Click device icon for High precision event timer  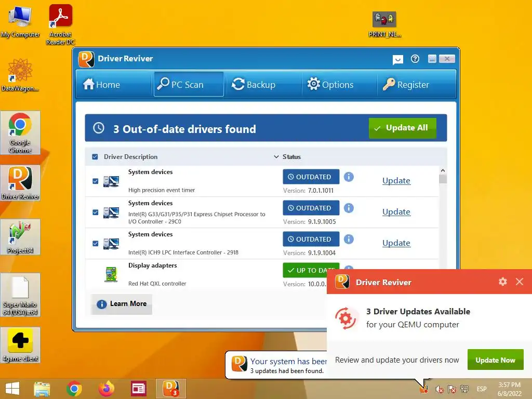click(111, 181)
